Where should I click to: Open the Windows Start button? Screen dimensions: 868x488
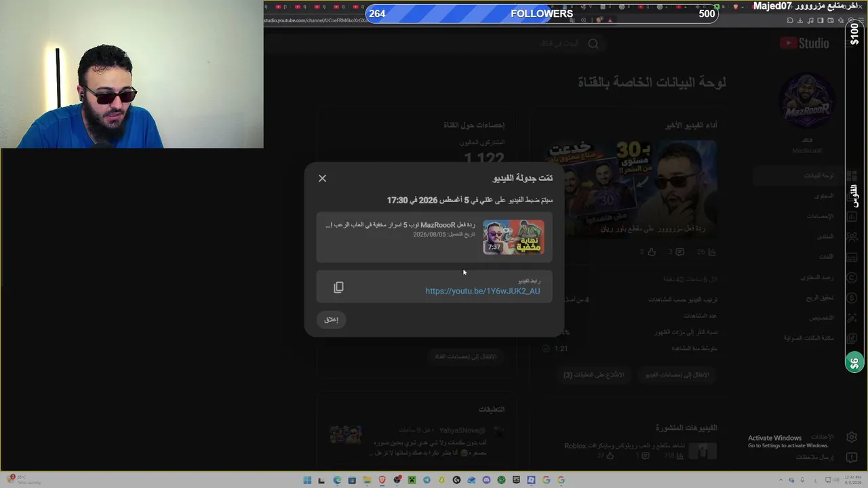point(307,480)
